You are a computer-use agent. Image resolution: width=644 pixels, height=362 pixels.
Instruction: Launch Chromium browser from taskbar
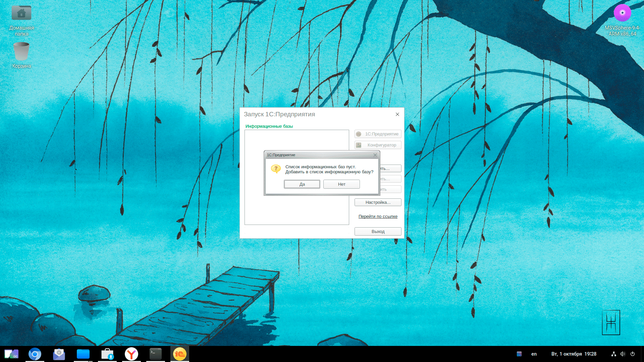coord(35,354)
